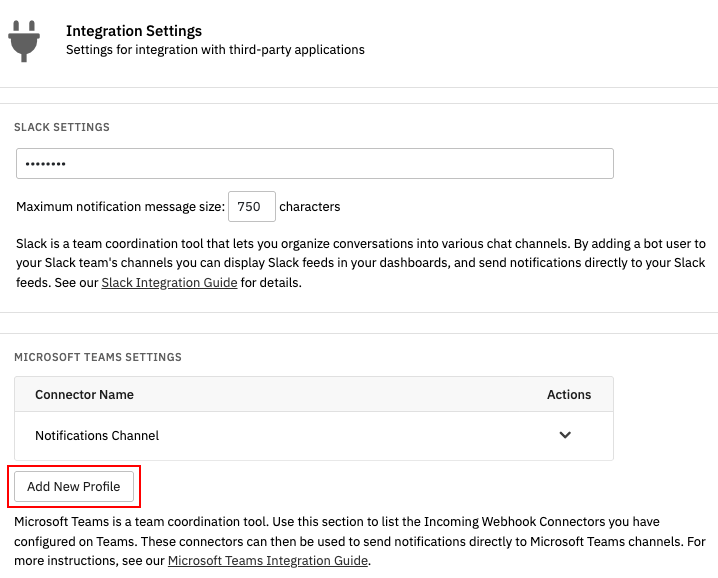718x578 pixels.
Task: Click the plug icon for Integration Settings
Action: point(24,41)
